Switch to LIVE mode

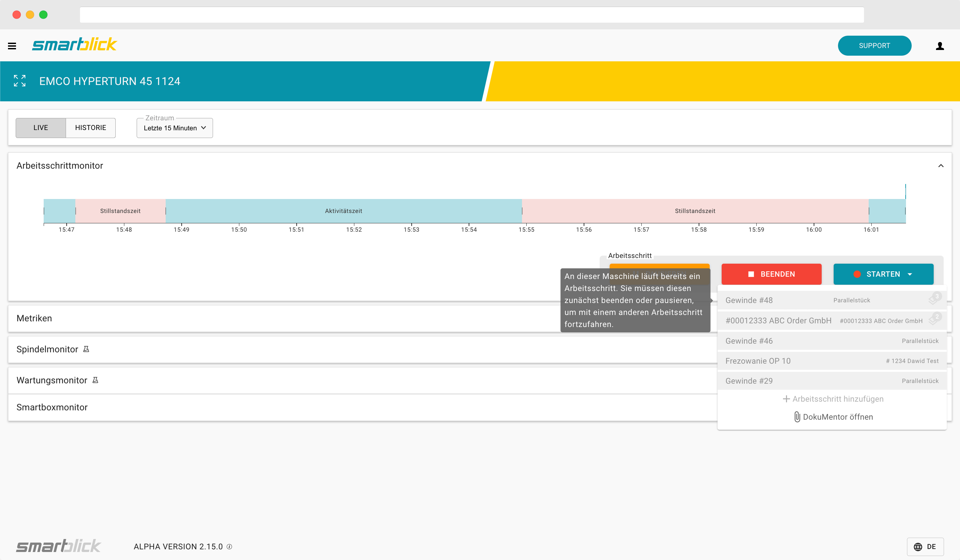point(40,128)
